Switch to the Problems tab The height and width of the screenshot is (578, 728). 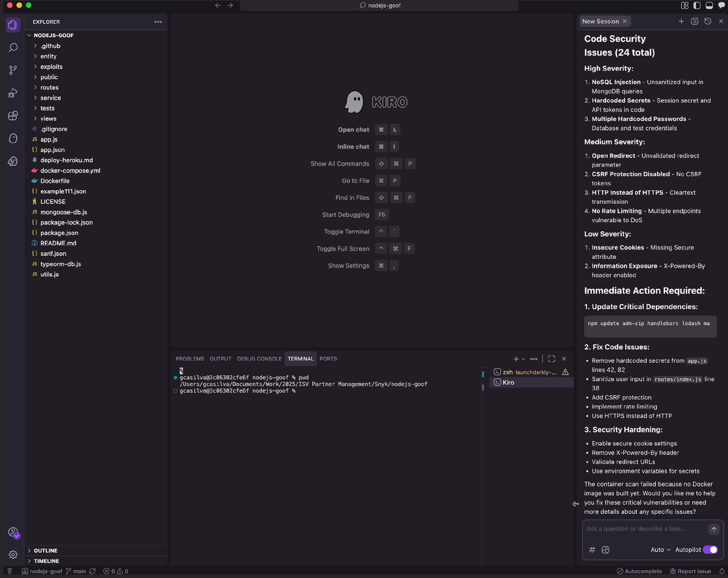point(190,359)
